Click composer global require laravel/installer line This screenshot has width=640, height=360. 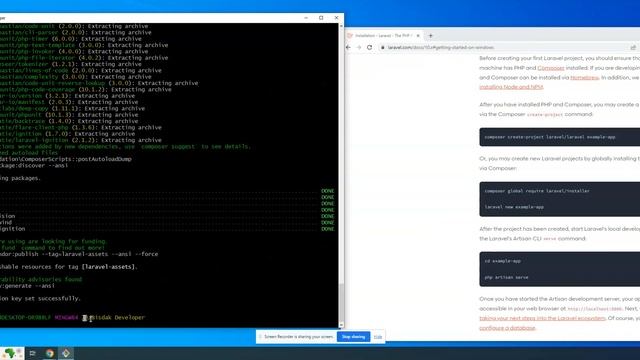click(x=537, y=191)
